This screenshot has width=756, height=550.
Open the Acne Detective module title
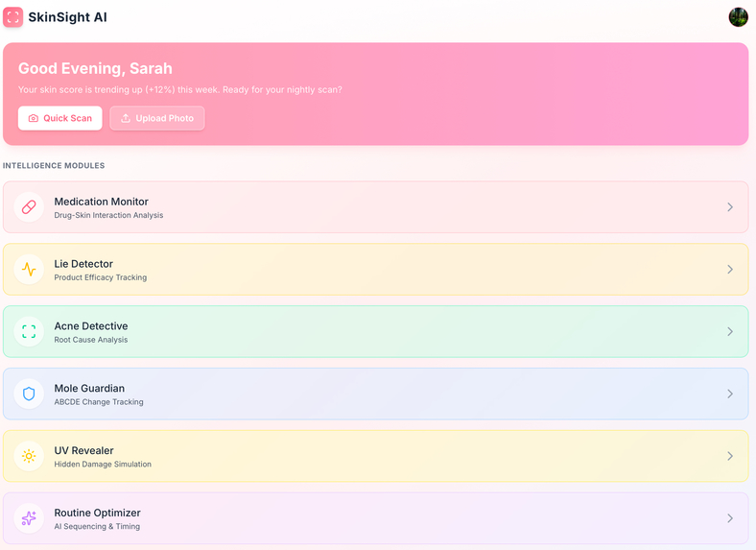point(91,326)
